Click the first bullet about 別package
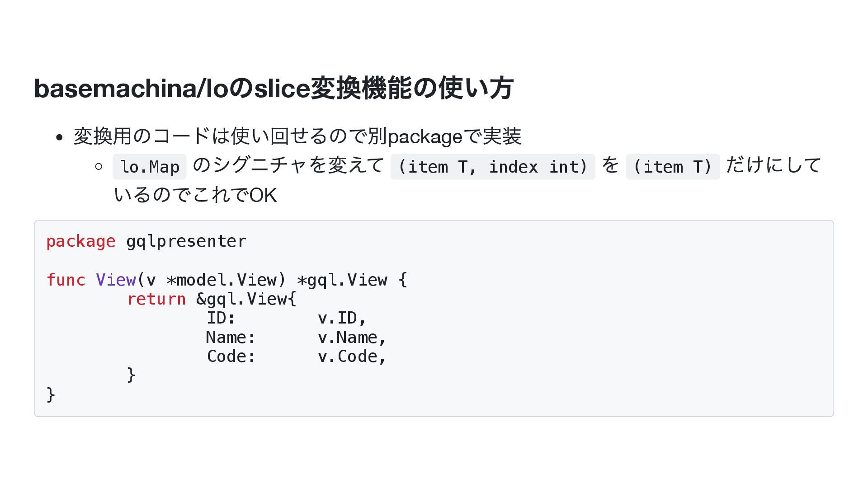Screen dimensions: 868x488 tap(297, 136)
